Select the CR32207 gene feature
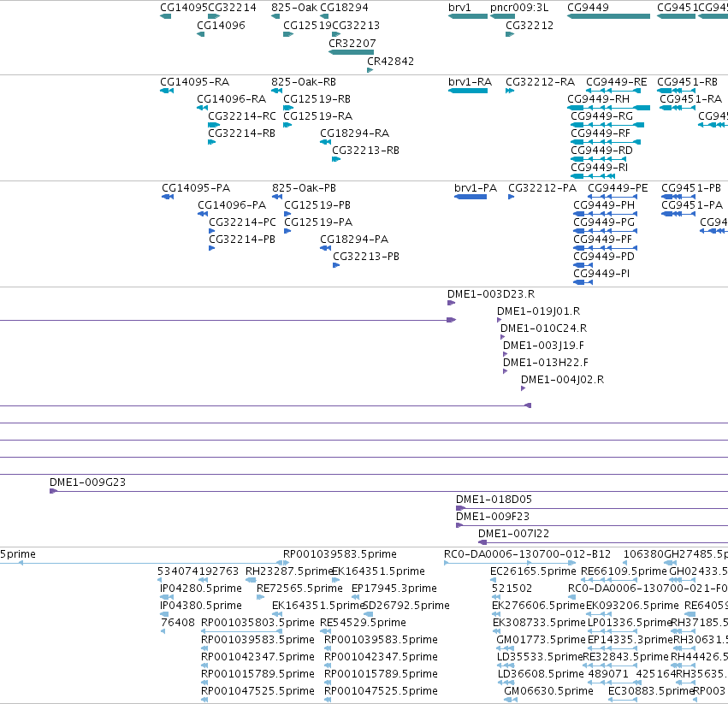 click(351, 52)
